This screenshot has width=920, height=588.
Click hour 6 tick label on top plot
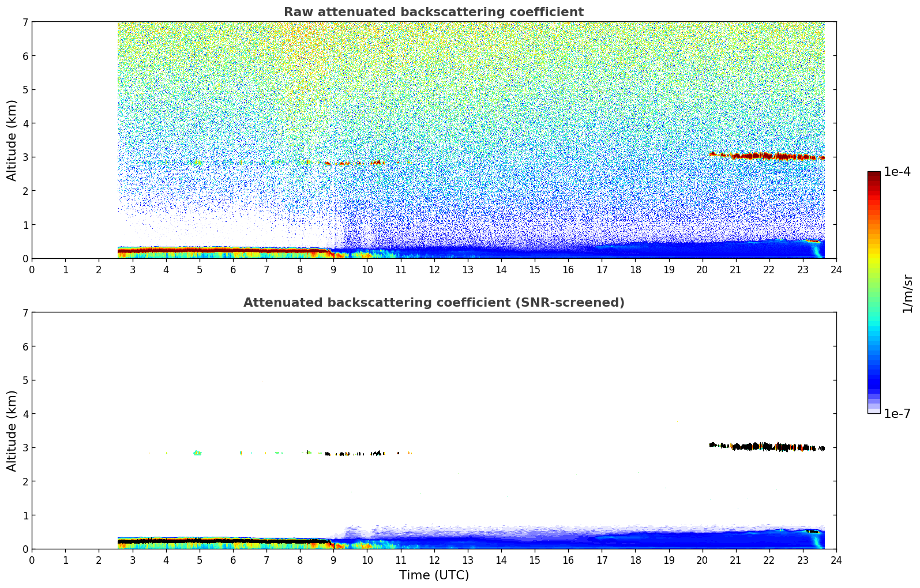pyautogui.click(x=233, y=270)
